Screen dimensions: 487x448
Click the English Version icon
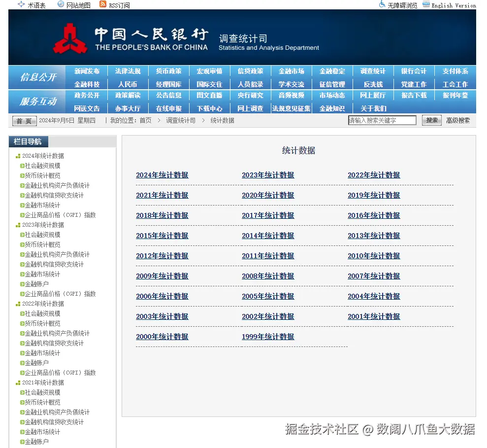(426, 4)
